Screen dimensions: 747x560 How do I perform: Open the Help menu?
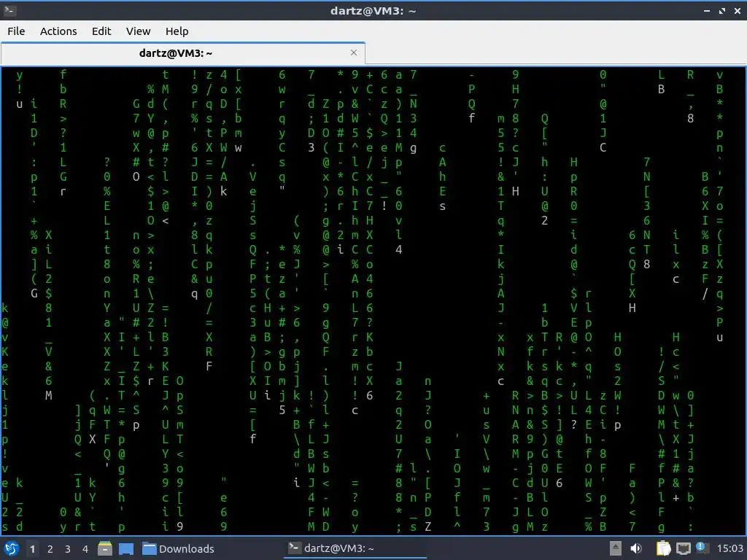point(177,31)
